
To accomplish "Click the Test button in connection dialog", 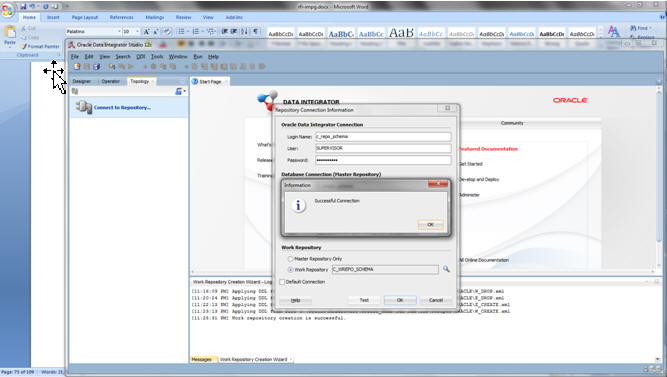I will pyautogui.click(x=364, y=300).
